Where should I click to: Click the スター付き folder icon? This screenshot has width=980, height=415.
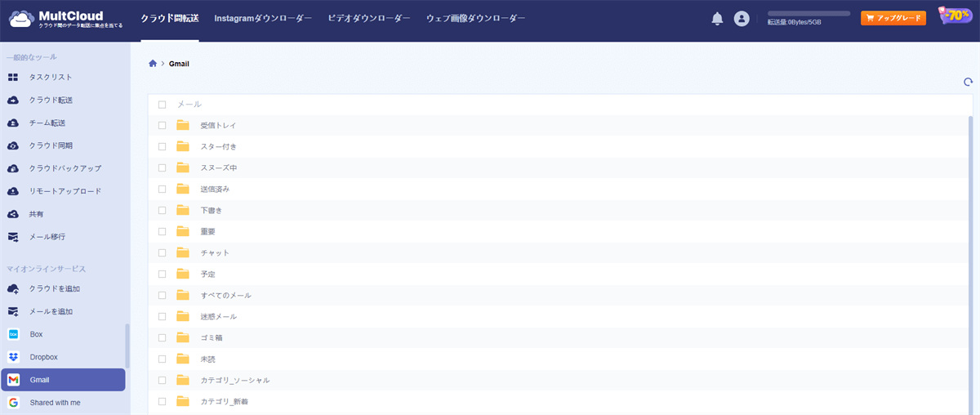pos(183,146)
